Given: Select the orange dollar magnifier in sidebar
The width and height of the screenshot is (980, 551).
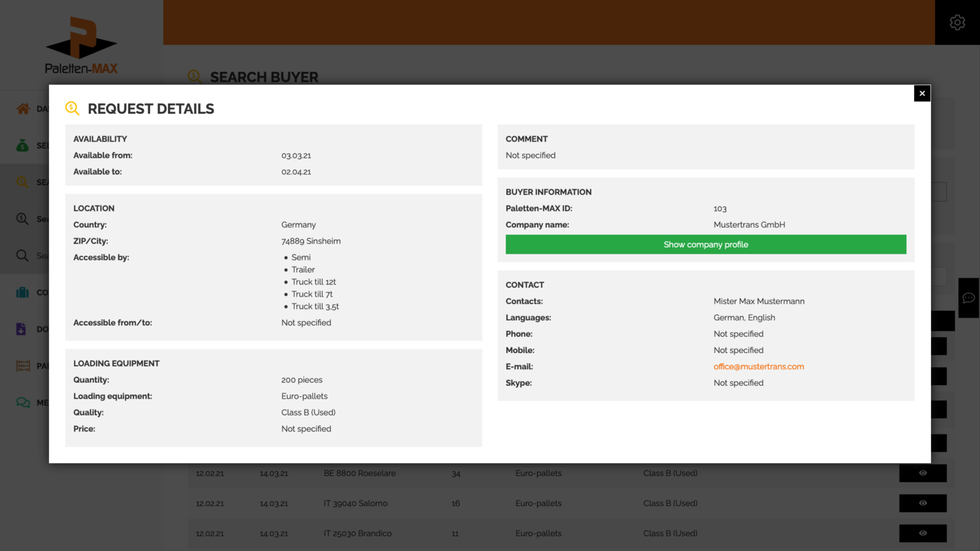Looking at the screenshot, I should [x=23, y=182].
